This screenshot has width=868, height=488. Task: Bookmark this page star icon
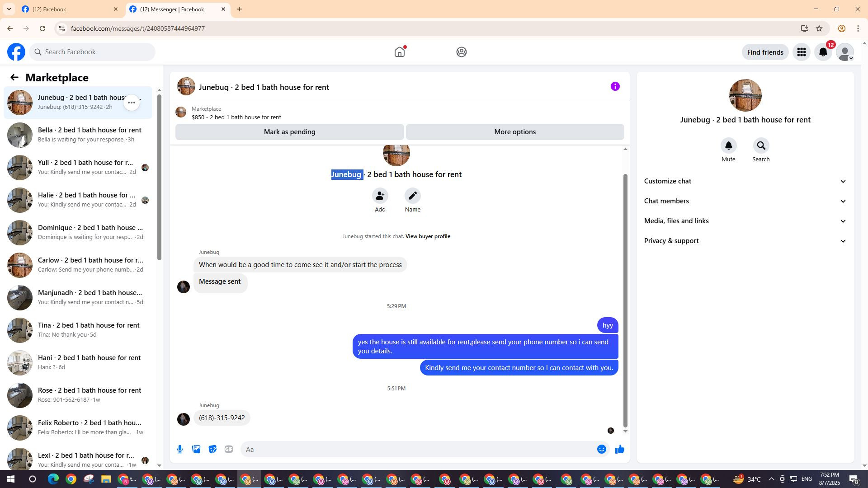pyautogui.click(x=819, y=28)
